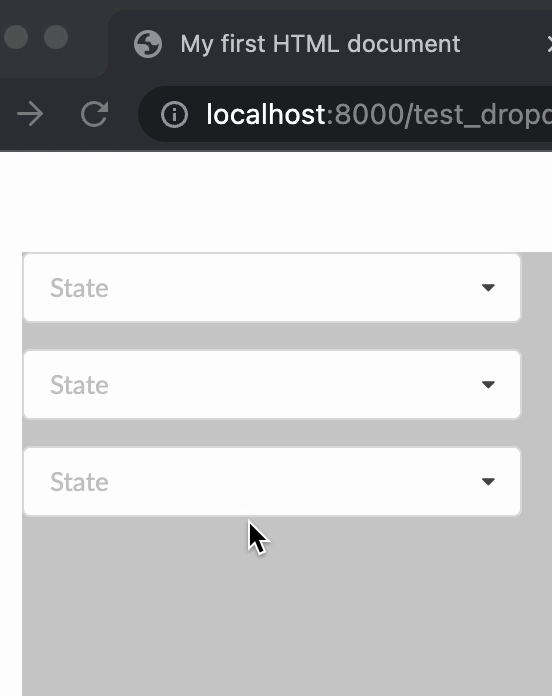Image resolution: width=552 pixels, height=696 pixels.
Task: Expand the first State dropdown arrow
Action: tap(488, 288)
